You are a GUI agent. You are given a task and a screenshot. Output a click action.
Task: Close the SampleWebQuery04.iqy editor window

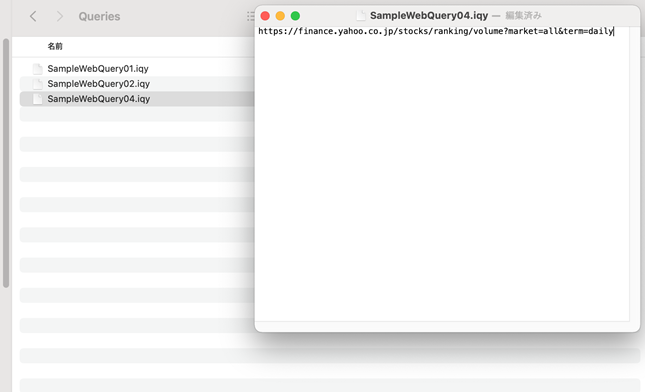point(265,16)
